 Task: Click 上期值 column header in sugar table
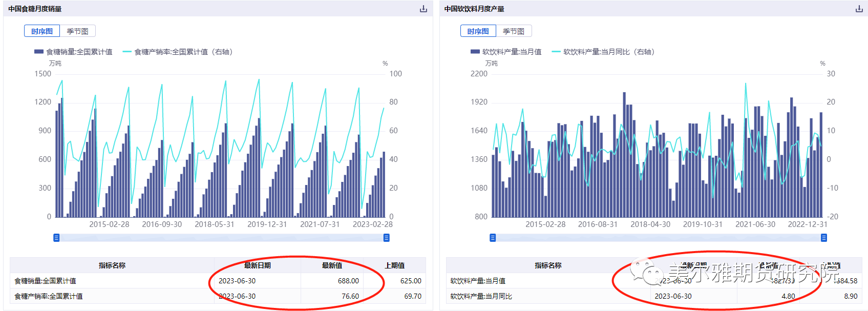[x=394, y=265]
